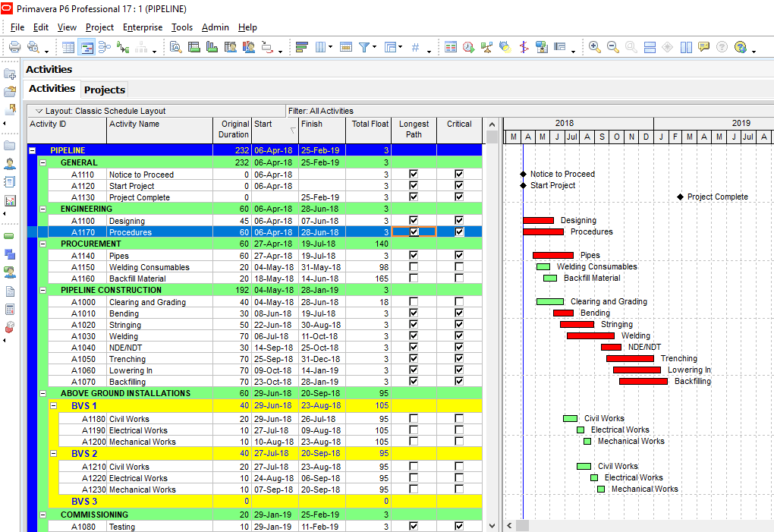Screen dimensions: 774x532
Task: Click the speech-bubble Hint Help icon
Action: [704, 47]
